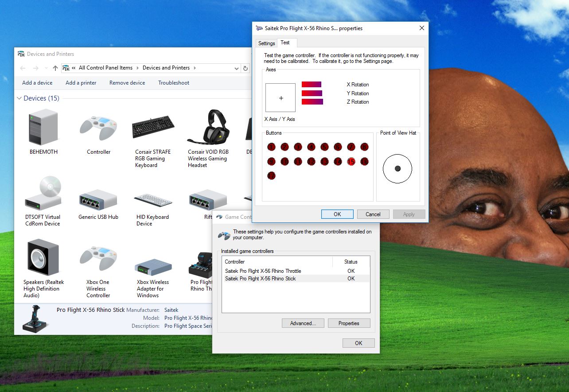This screenshot has height=392, width=569.
Task: Click test button 7 indicator
Action: (x=351, y=147)
